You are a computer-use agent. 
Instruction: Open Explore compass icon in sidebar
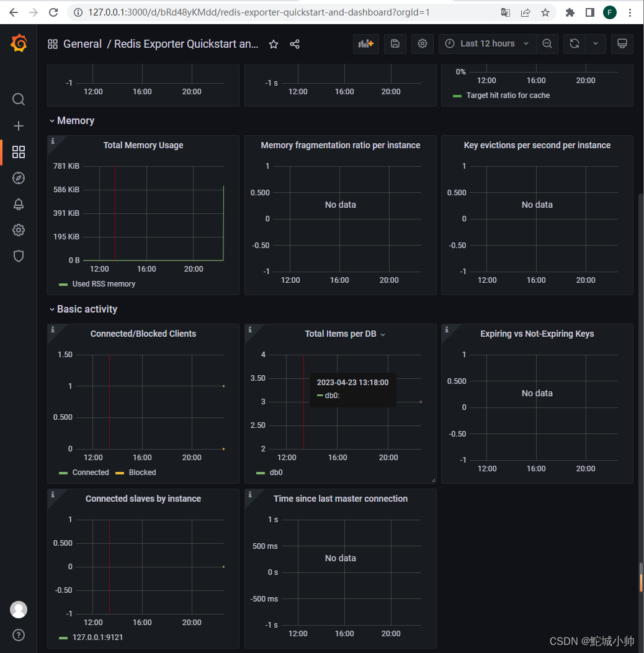click(x=19, y=178)
